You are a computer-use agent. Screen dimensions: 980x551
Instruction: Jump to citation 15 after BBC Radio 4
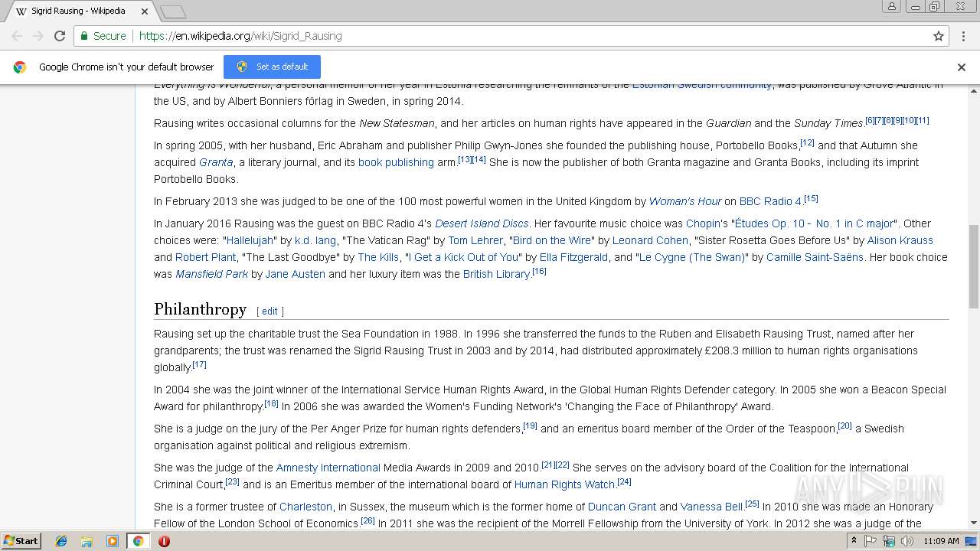tap(811, 199)
